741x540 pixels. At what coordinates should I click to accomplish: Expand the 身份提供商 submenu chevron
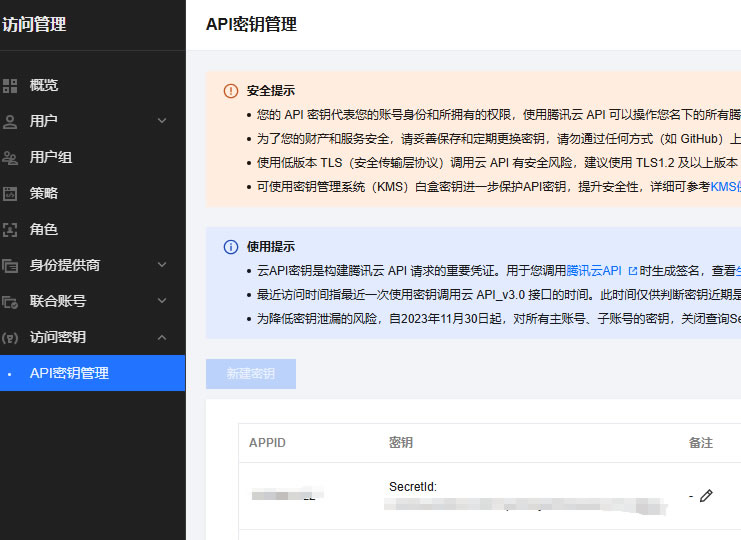162,265
